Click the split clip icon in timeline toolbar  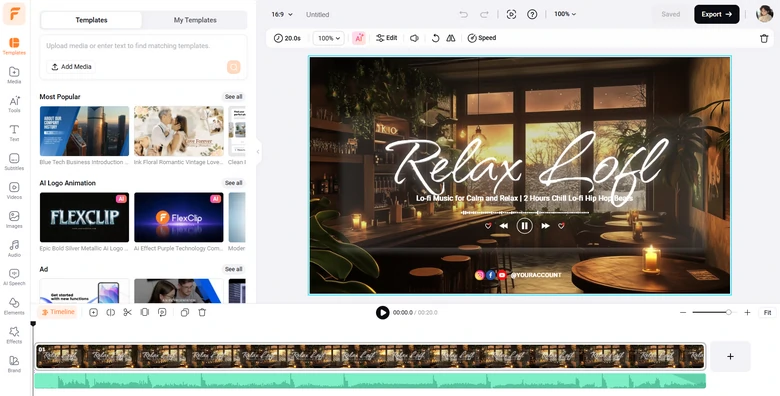(110, 312)
